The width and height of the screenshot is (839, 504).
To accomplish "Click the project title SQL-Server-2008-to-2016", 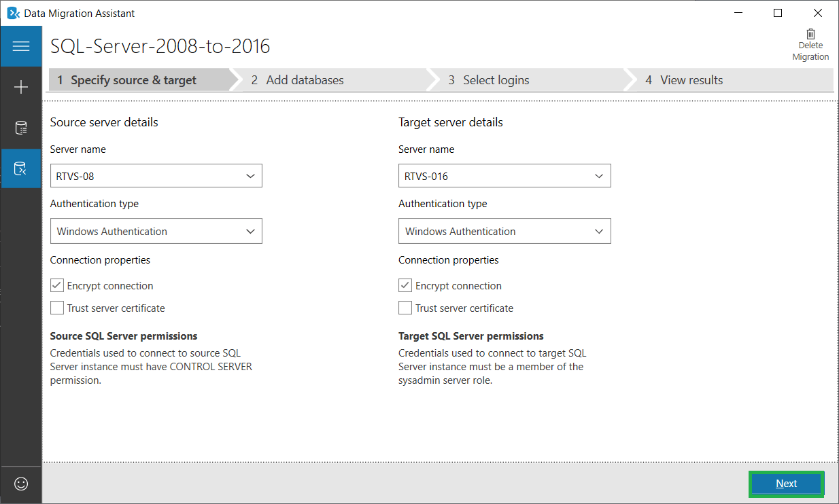I will click(x=160, y=46).
